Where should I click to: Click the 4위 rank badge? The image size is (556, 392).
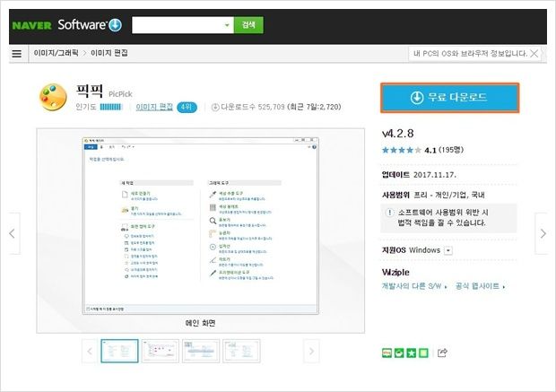pyautogui.click(x=187, y=107)
